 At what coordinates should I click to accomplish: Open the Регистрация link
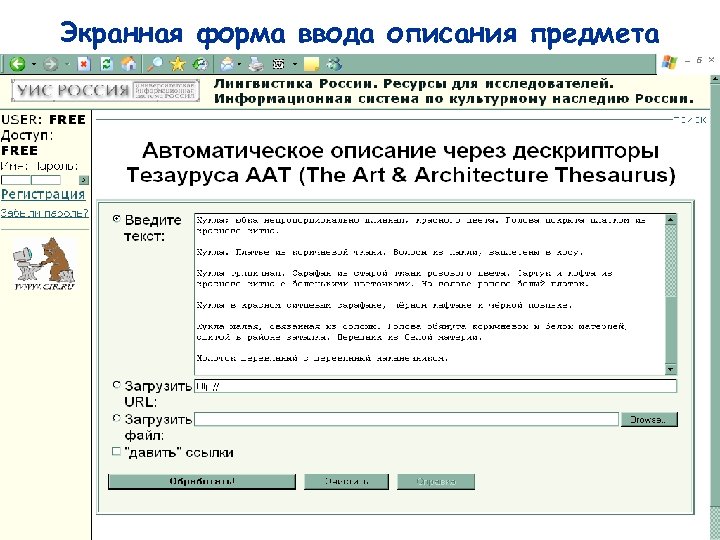click(43, 195)
